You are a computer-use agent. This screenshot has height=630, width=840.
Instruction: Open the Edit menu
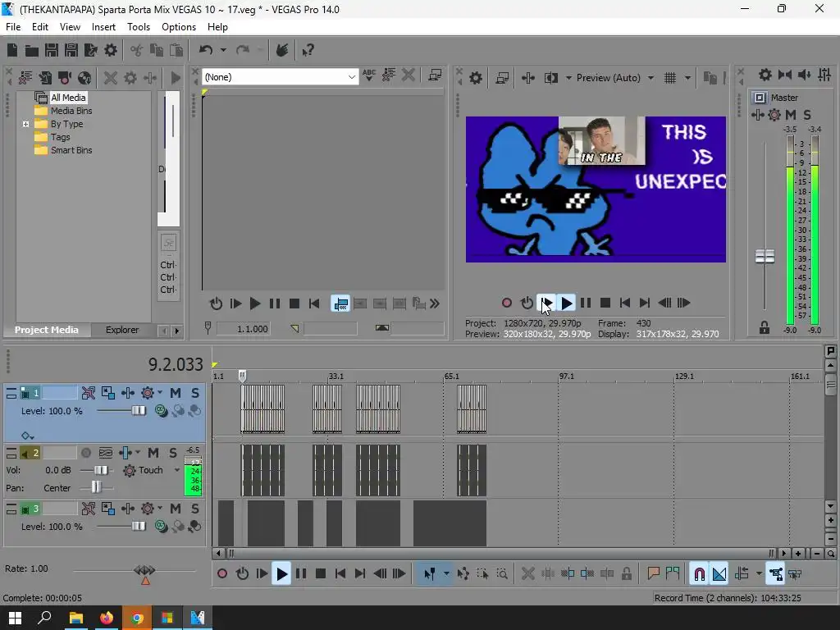coord(39,27)
